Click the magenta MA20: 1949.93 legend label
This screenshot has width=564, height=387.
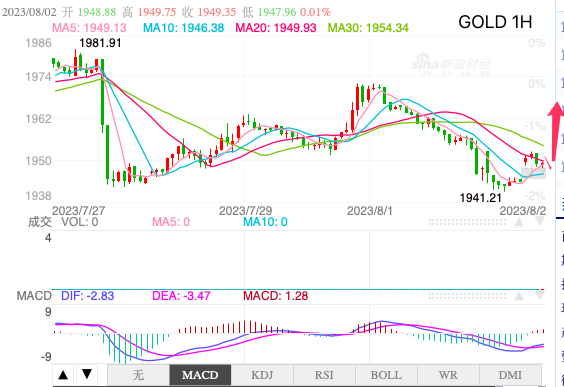pos(276,28)
